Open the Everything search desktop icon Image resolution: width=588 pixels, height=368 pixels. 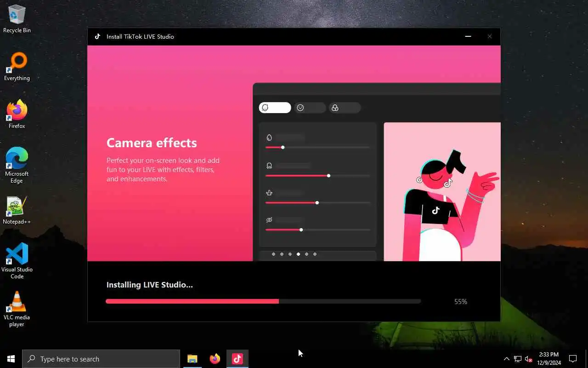pyautogui.click(x=17, y=67)
